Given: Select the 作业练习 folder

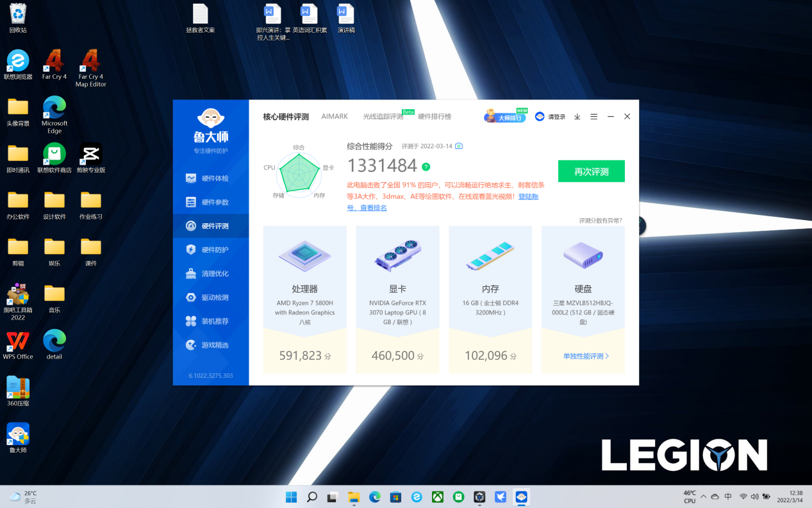Looking at the screenshot, I should click(91, 205).
